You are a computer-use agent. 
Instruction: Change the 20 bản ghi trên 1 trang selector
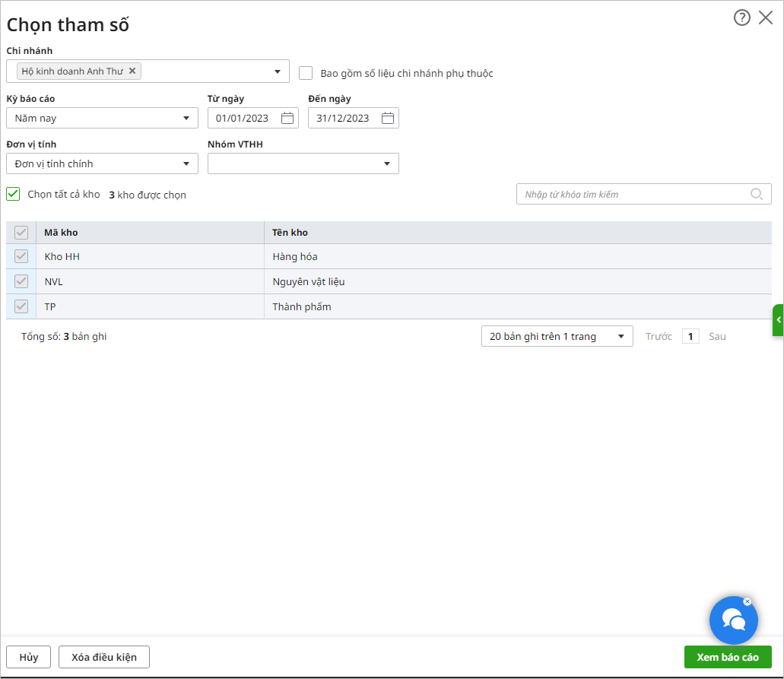[557, 336]
